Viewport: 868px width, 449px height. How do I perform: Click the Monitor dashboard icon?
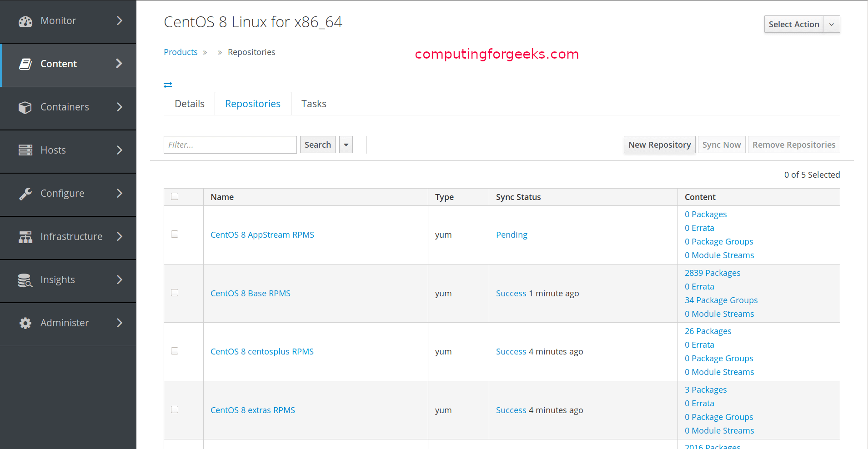[x=25, y=21]
